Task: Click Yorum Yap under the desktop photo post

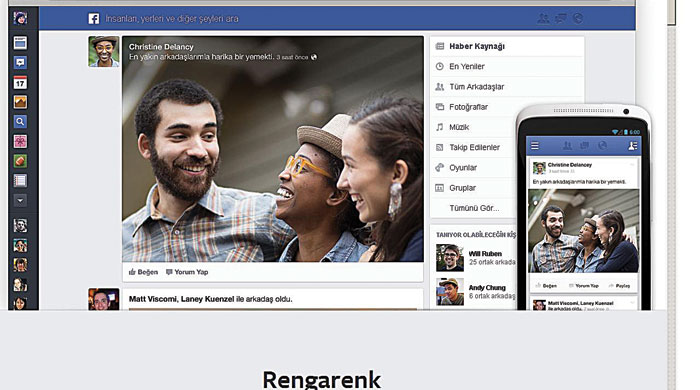Action: [x=187, y=272]
